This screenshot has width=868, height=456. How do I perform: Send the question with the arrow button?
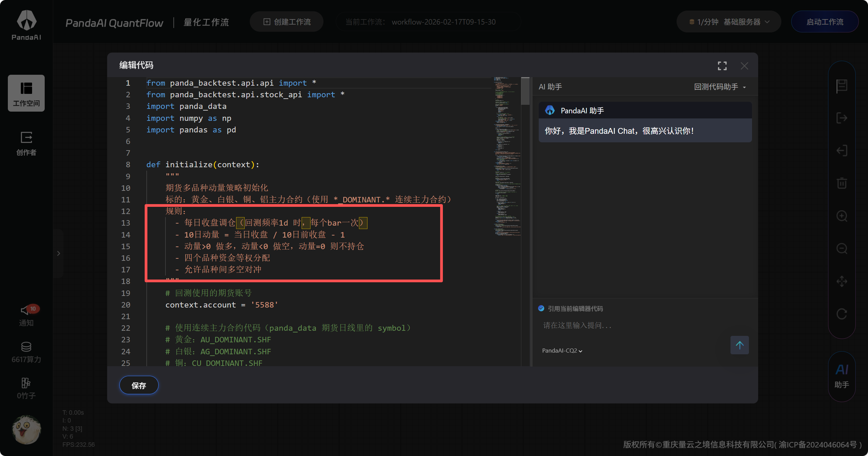click(739, 345)
